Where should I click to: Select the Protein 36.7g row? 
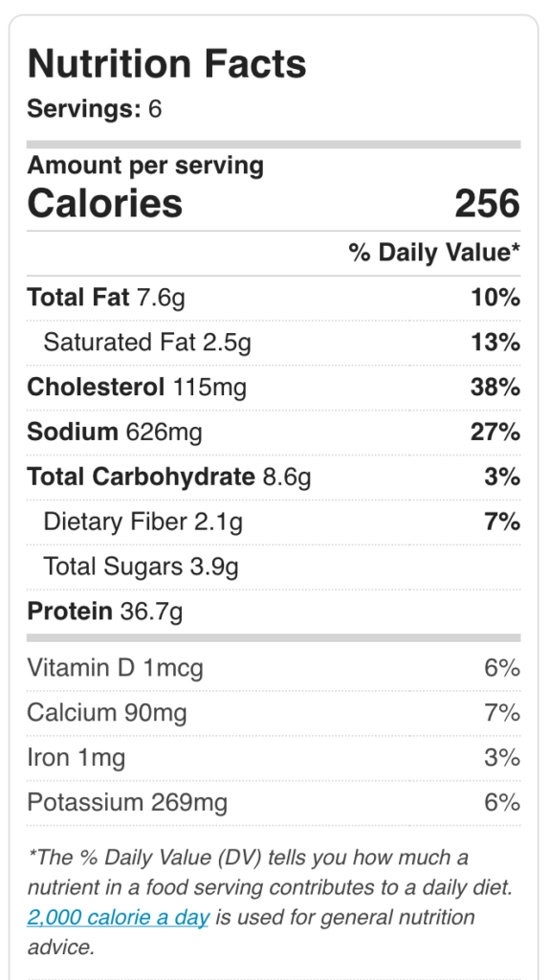(x=274, y=612)
